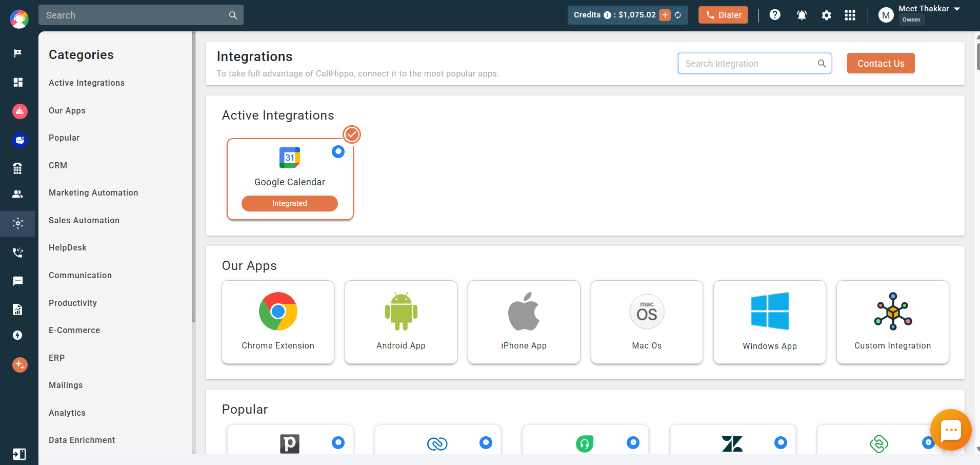Image resolution: width=980 pixels, height=465 pixels.
Task: Open the notifications bell
Action: coord(802,15)
